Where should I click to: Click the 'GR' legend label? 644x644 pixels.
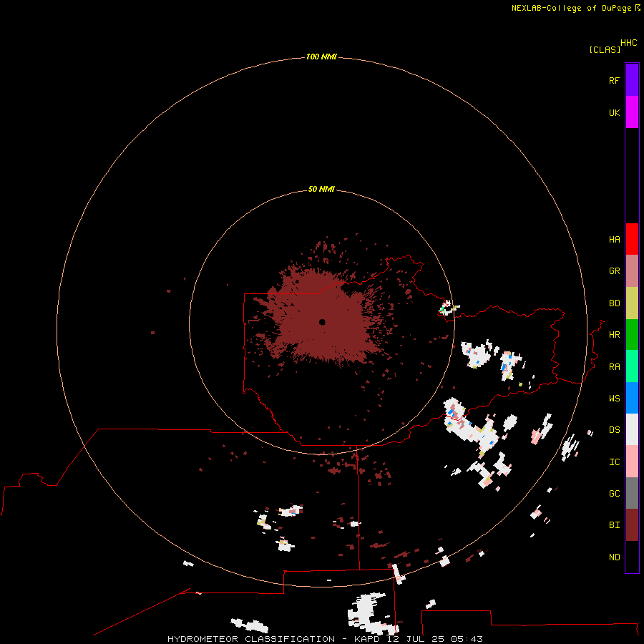614,271
